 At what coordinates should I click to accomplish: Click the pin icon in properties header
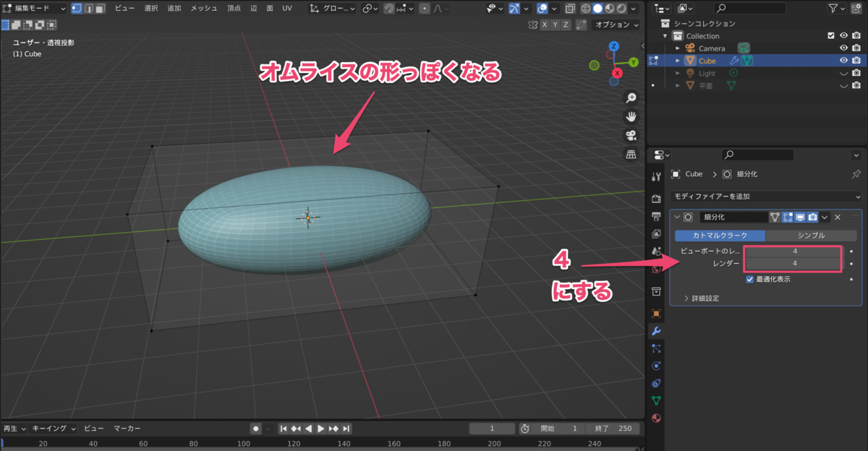tap(856, 174)
